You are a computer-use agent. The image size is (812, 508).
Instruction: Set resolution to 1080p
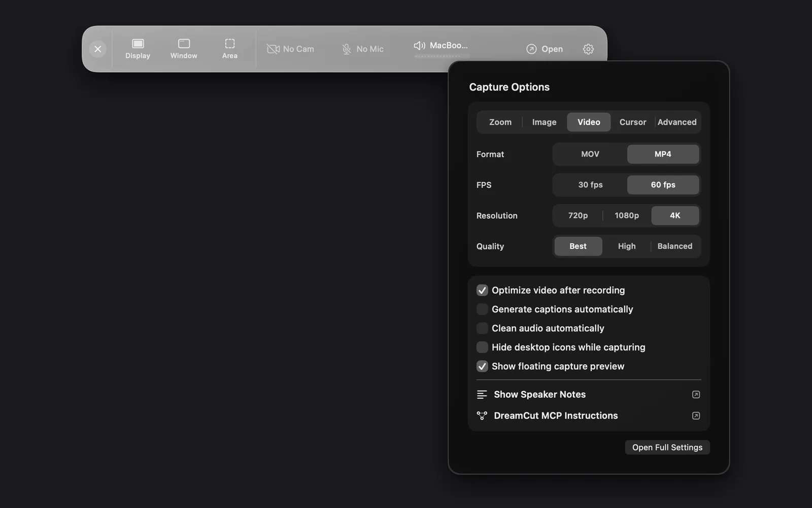pos(627,215)
